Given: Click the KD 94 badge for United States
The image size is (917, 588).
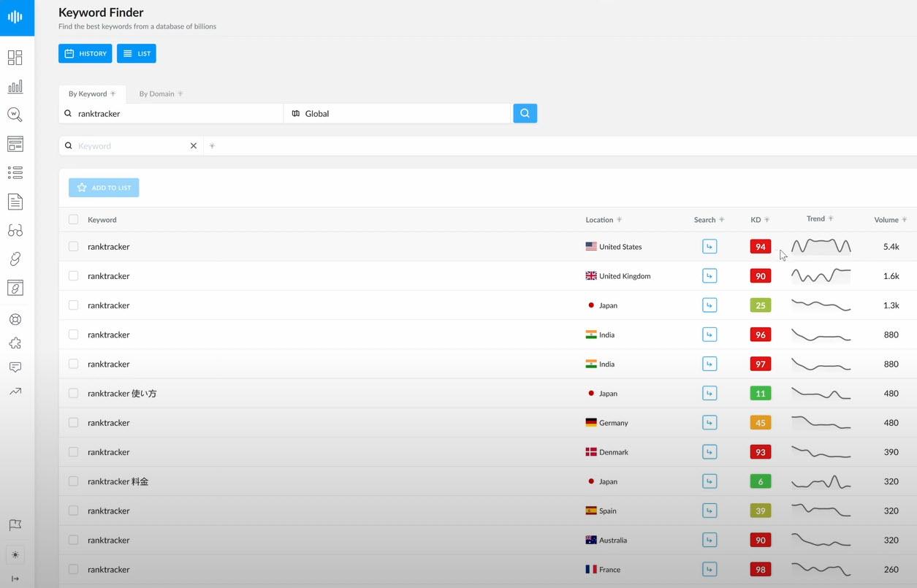Looking at the screenshot, I should [760, 247].
